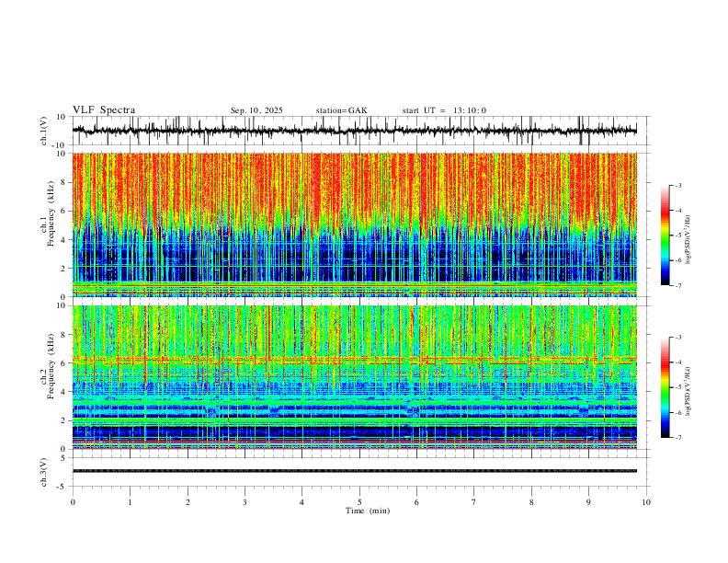
Task: Click time axis tick label "8"
Action: tap(531, 502)
